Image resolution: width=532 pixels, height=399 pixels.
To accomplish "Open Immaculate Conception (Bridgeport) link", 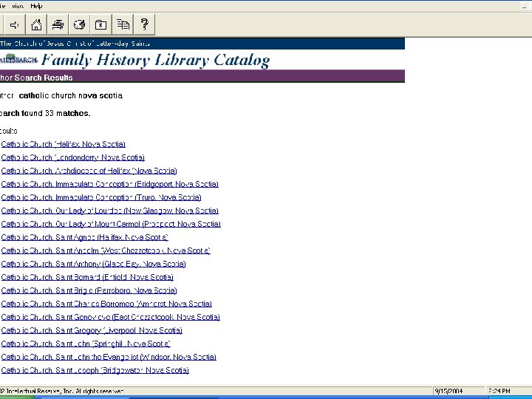I will 110,184.
